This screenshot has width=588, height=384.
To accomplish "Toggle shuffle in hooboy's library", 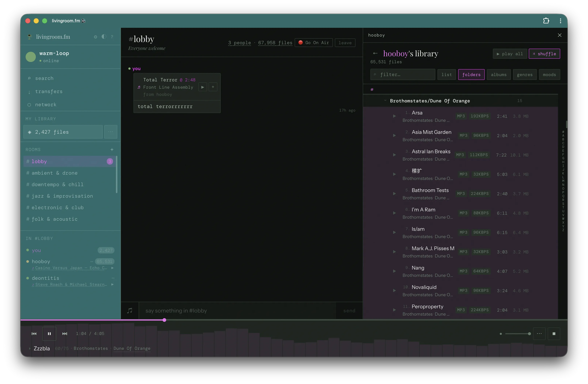I will click(544, 54).
